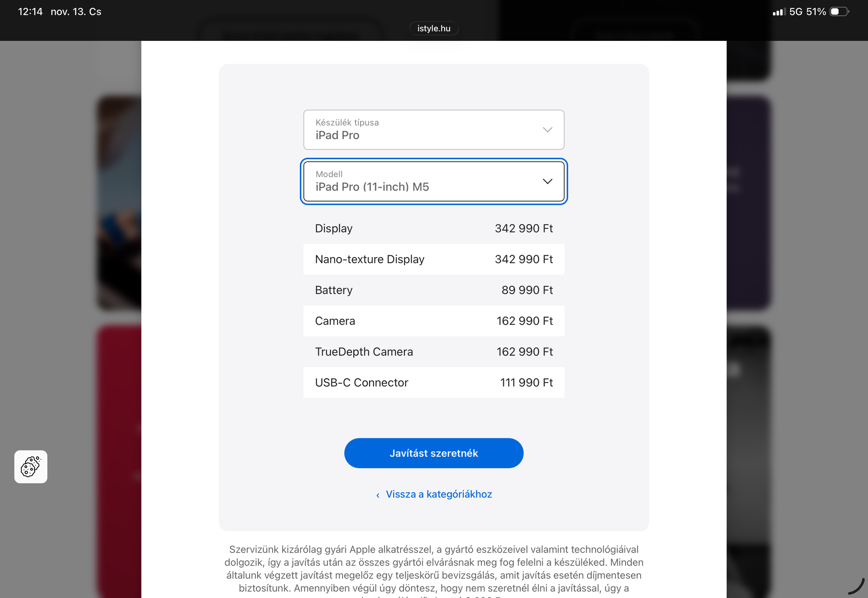Follow the Vissza a kategóriákhoz link
The width and height of the screenshot is (868, 598).
click(x=439, y=494)
